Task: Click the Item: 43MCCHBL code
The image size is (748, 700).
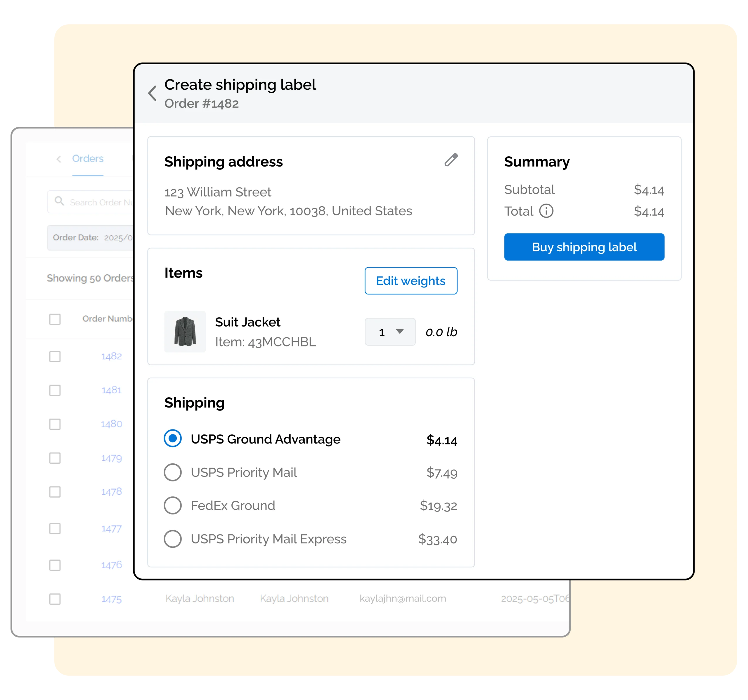Action: (x=265, y=342)
